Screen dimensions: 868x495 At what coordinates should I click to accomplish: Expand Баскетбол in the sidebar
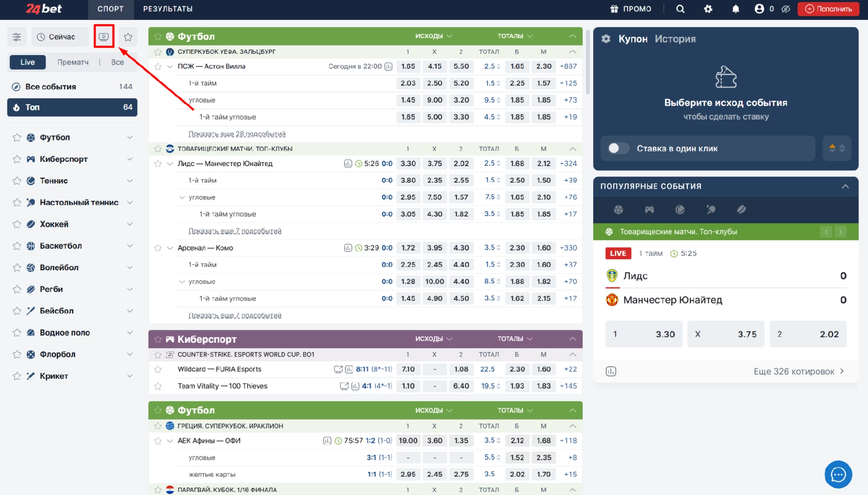tap(130, 246)
